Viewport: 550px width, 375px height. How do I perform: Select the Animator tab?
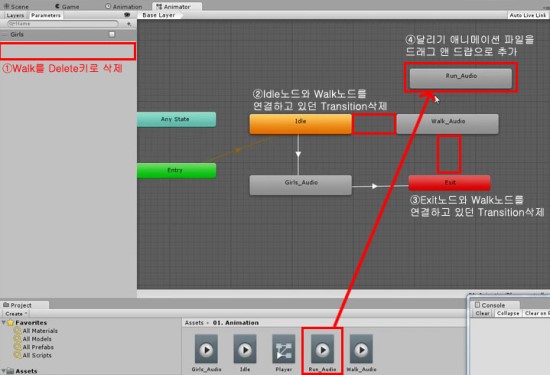(x=177, y=6)
